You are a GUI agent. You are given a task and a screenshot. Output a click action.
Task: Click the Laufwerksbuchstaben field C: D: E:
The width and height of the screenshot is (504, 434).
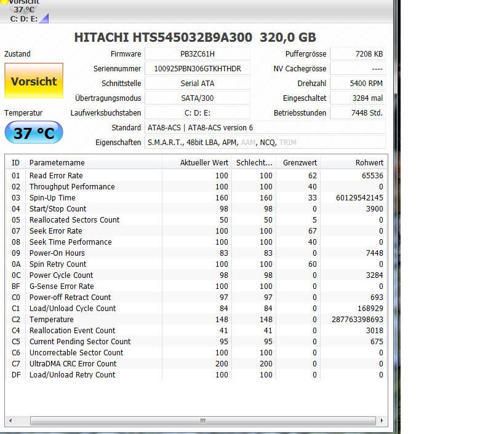tap(198, 113)
